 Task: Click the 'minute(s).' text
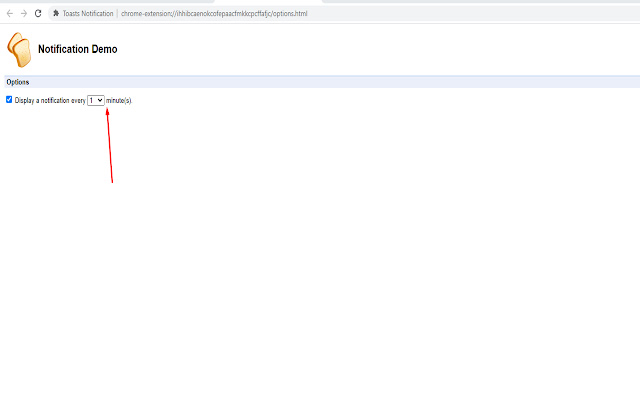click(119, 100)
